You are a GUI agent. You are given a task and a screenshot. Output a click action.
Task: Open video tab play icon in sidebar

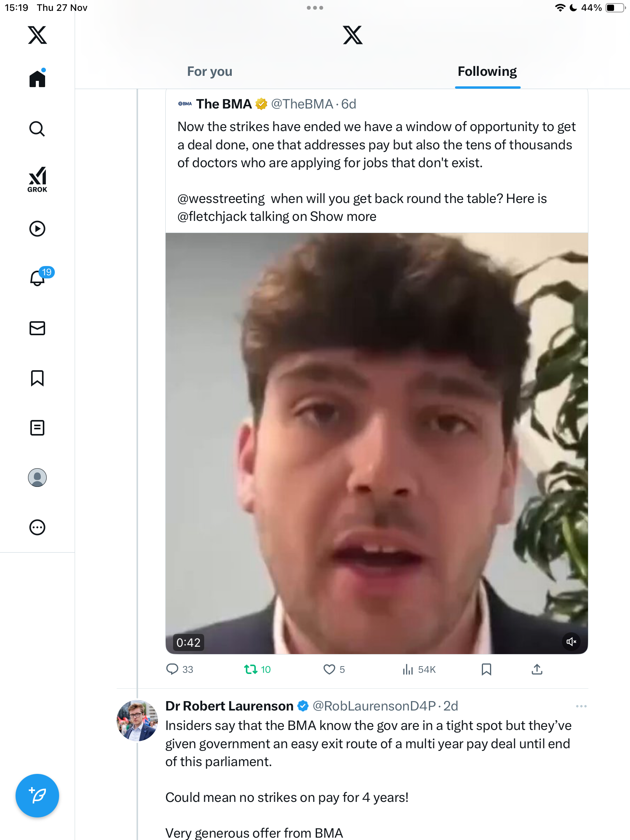(37, 229)
